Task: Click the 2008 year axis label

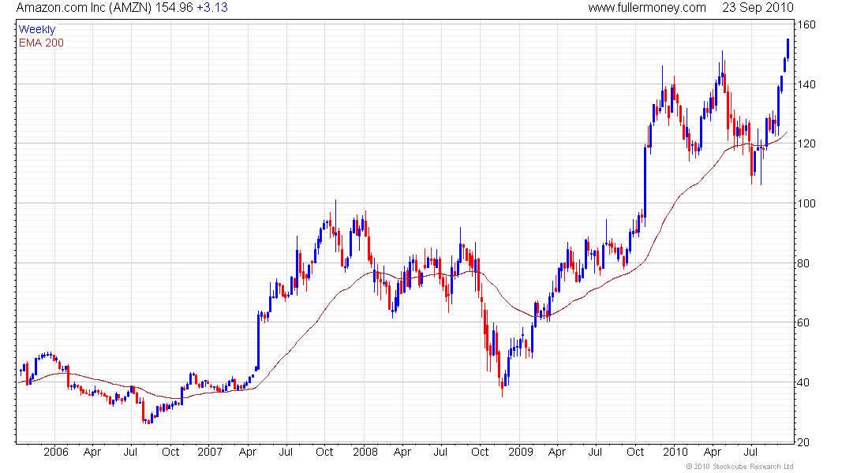Action: [x=365, y=452]
